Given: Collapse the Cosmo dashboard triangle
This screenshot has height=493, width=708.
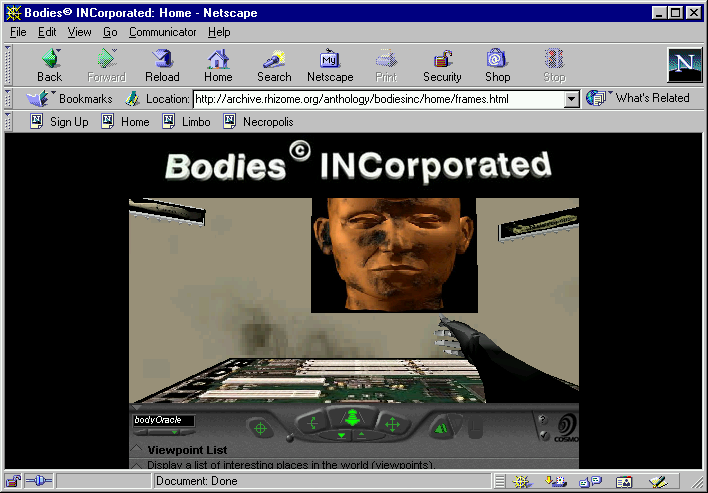Looking at the screenshot, I should [135, 408].
